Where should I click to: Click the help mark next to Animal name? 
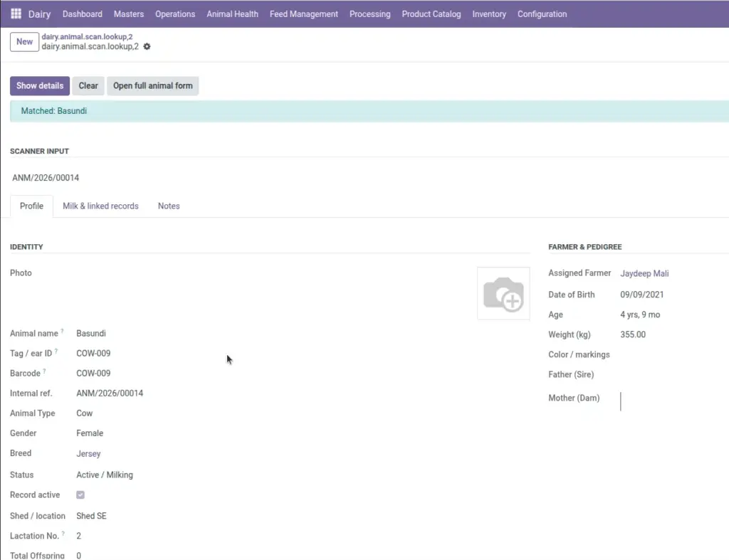pos(62,331)
